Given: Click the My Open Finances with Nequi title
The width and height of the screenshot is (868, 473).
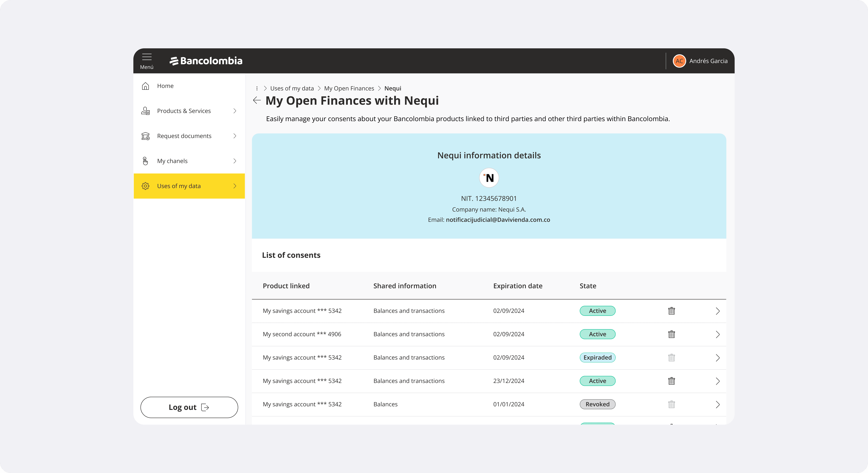Looking at the screenshot, I should click(x=352, y=101).
